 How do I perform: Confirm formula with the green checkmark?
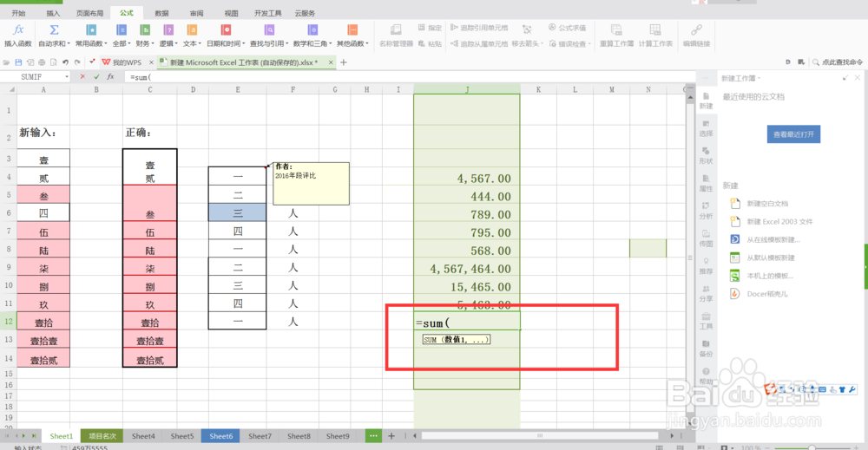point(97,77)
